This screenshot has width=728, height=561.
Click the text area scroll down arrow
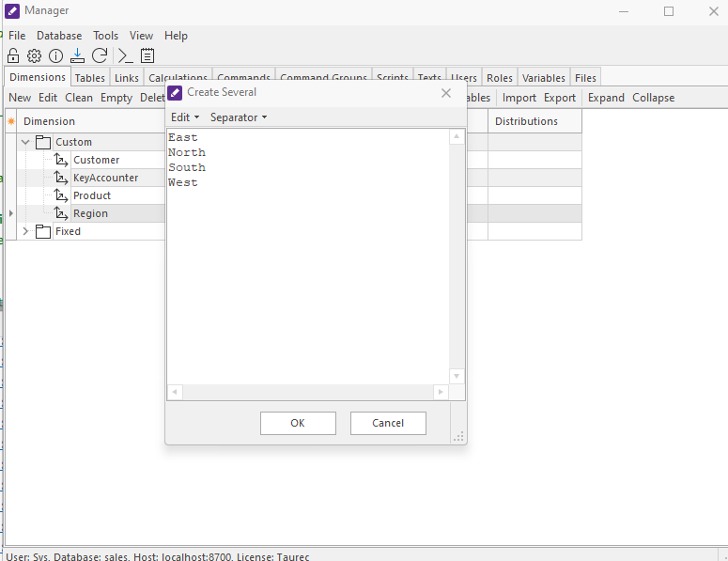tap(457, 376)
